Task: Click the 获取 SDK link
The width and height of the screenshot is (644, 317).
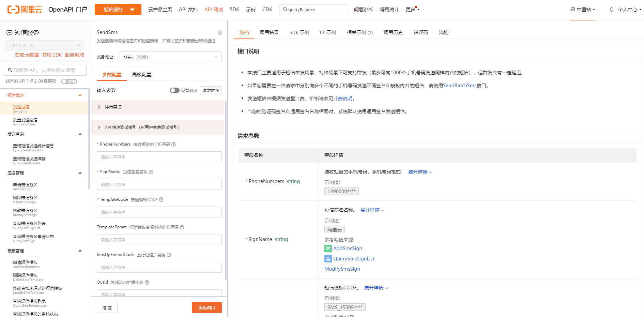Action: pos(52,55)
